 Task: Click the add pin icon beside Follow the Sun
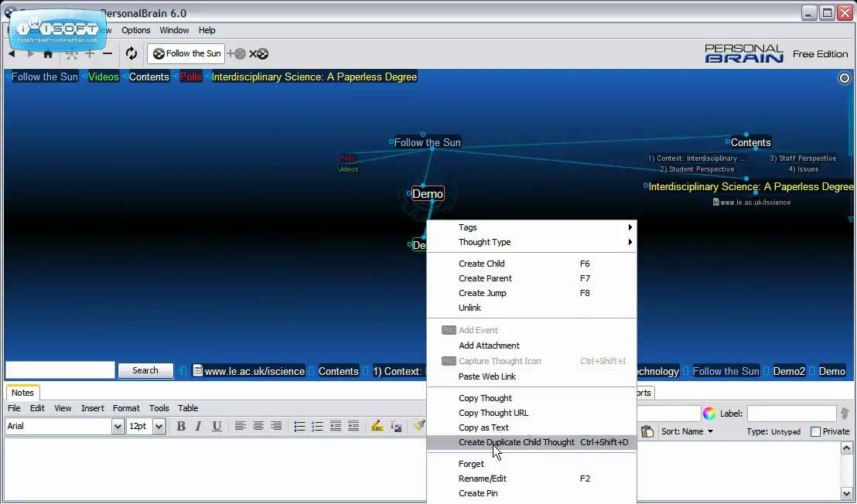[x=236, y=53]
